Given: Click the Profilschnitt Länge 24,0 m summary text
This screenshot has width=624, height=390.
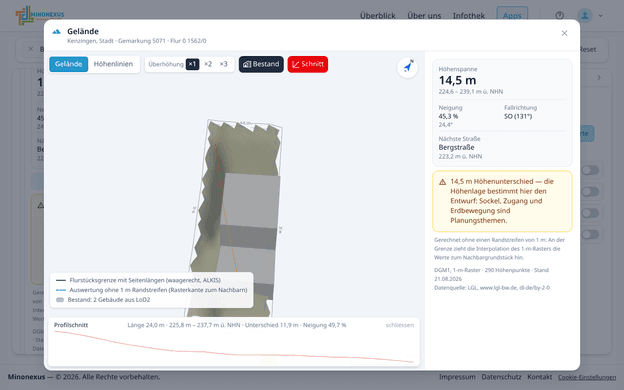Looking at the screenshot, I should (x=237, y=325).
